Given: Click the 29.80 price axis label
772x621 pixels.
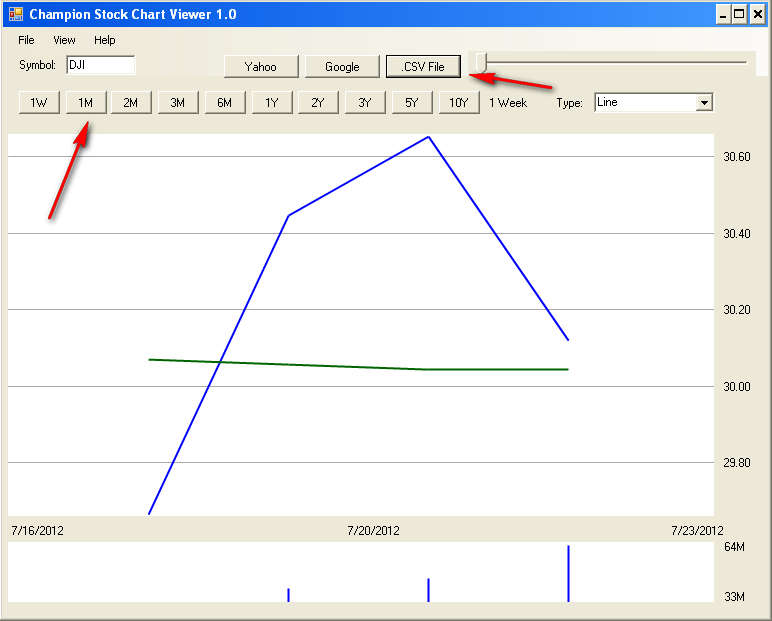Looking at the screenshot, I should coord(737,463).
